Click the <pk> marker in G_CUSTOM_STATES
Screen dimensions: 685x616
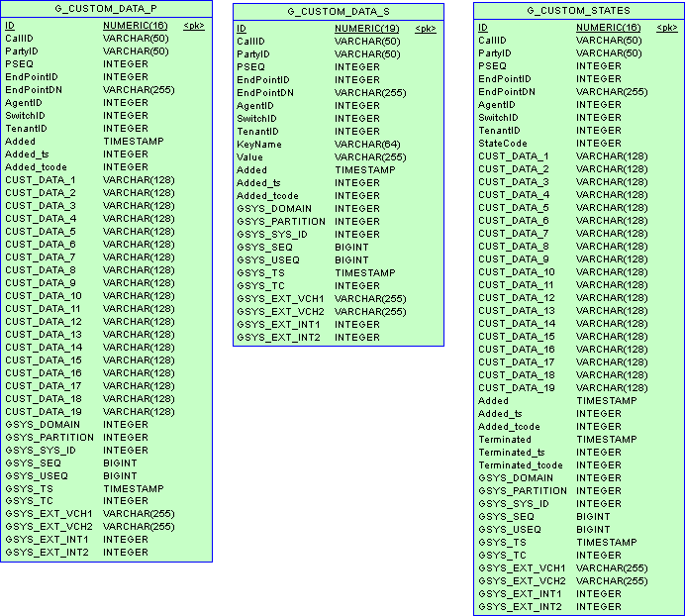(x=666, y=28)
